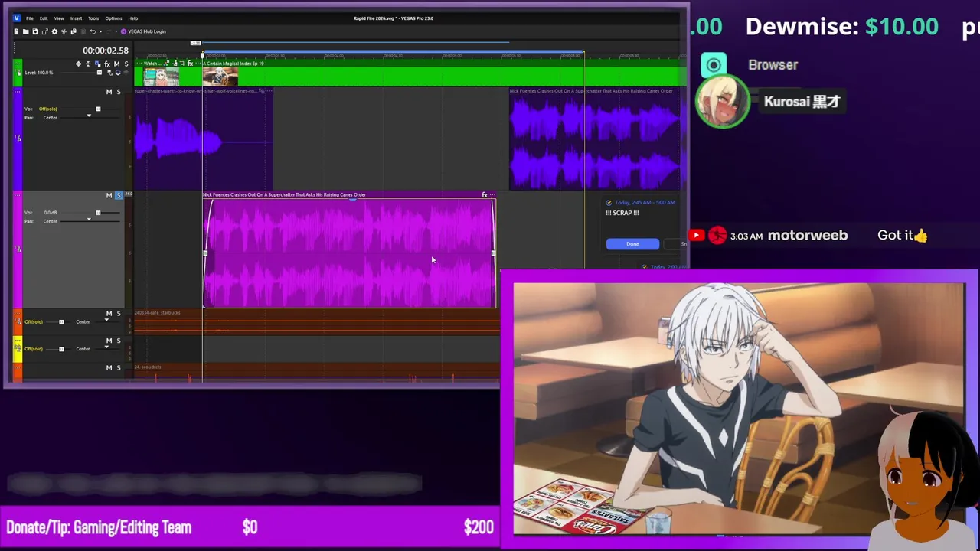Click the YouTube icon beside motorweeb
This screenshot has width=980, height=551.
click(696, 235)
